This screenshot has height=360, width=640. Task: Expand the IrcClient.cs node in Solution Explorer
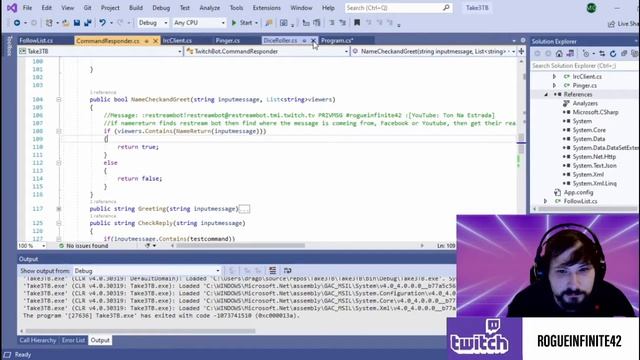(x=554, y=76)
